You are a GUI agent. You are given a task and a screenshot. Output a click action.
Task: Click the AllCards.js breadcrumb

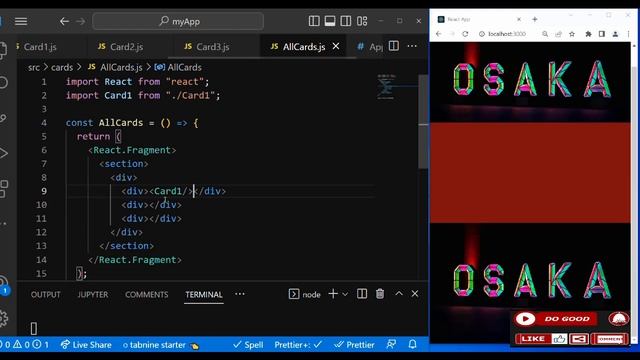coord(121,67)
